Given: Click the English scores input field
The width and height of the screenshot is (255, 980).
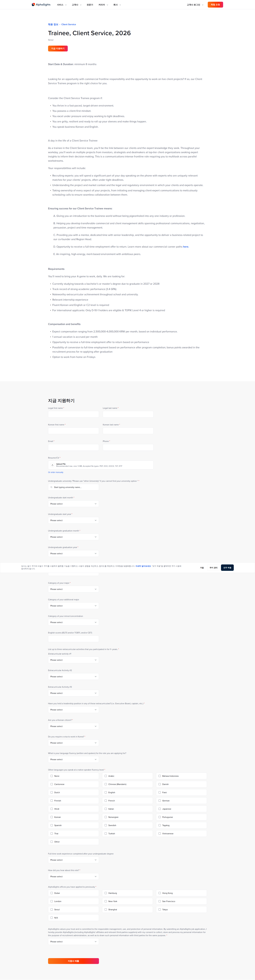Looking at the screenshot, I should [x=74, y=639].
